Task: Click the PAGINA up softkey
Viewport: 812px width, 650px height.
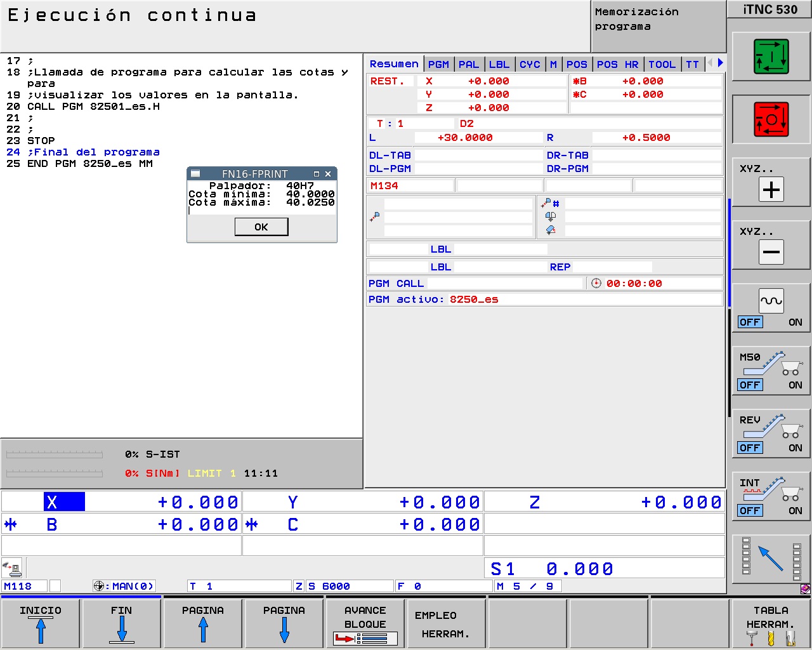Action: point(203,623)
